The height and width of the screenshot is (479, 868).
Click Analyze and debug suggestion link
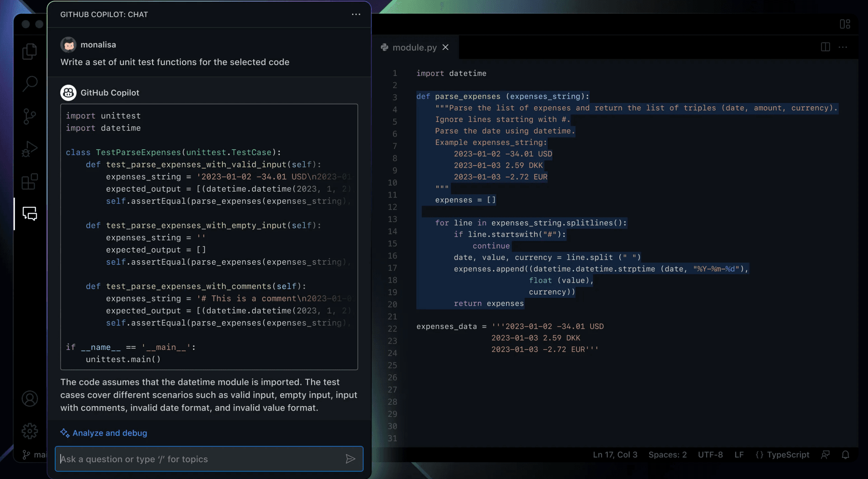110,433
